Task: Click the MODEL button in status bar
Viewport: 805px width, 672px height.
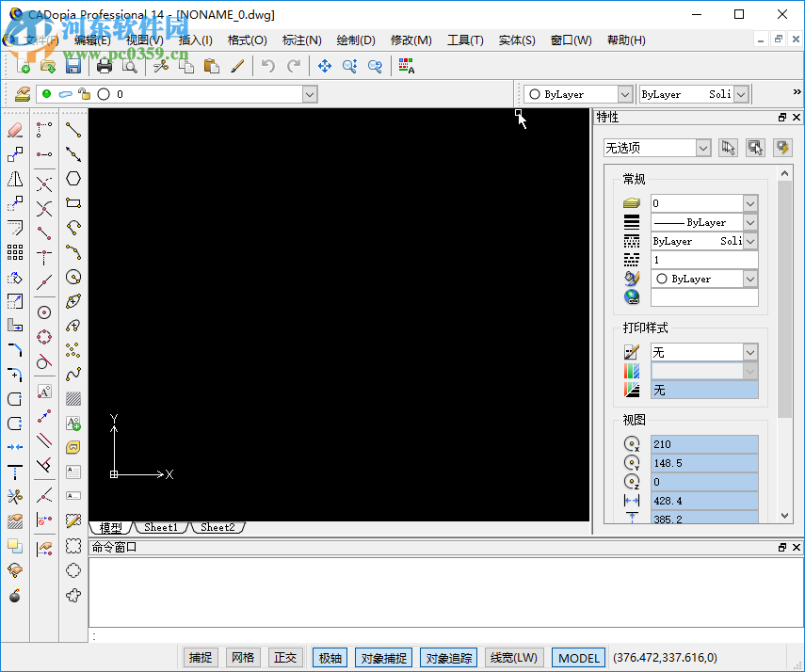Action: click(577, 657)
